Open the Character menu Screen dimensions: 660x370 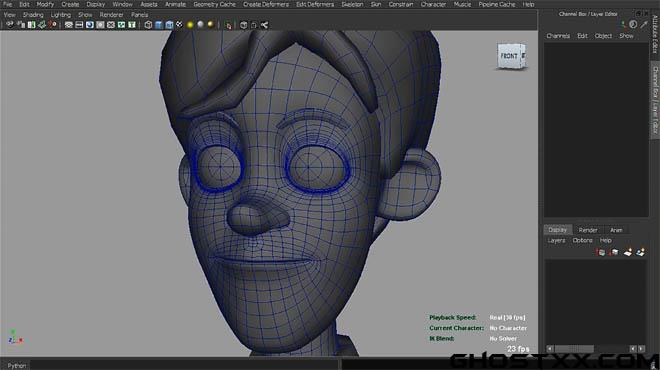[x=433, y=4]
